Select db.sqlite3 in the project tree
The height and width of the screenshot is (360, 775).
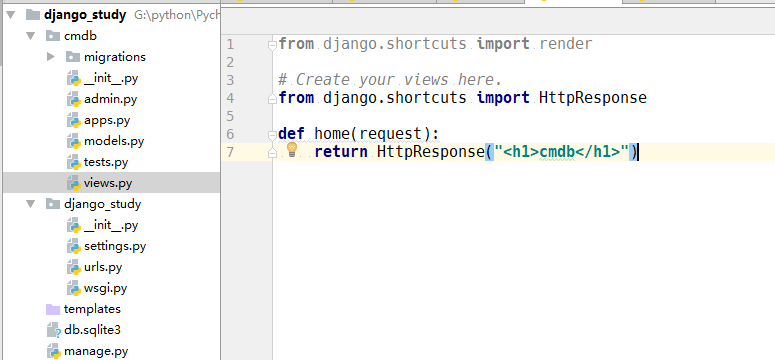pyautogui.click(x=92, y=330)
